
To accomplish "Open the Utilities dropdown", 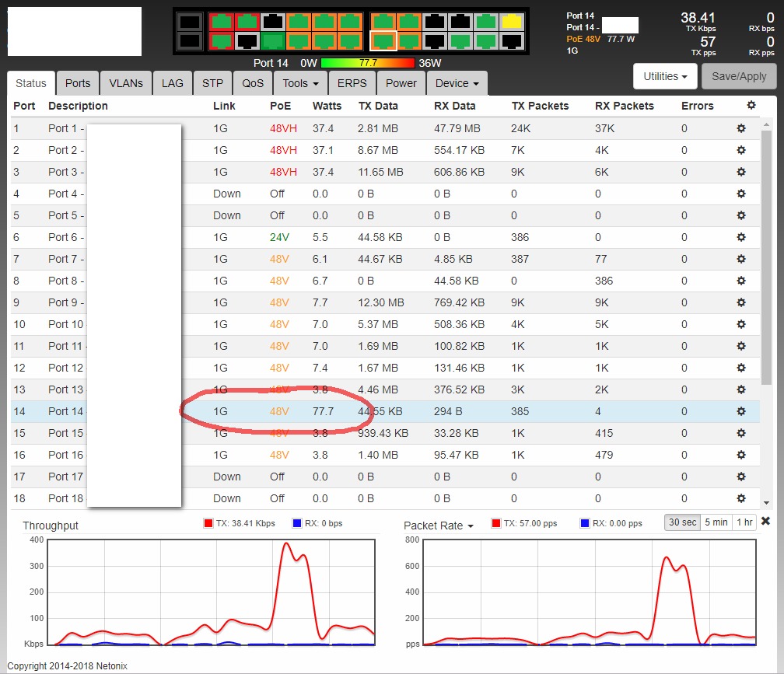I will 666,76.
